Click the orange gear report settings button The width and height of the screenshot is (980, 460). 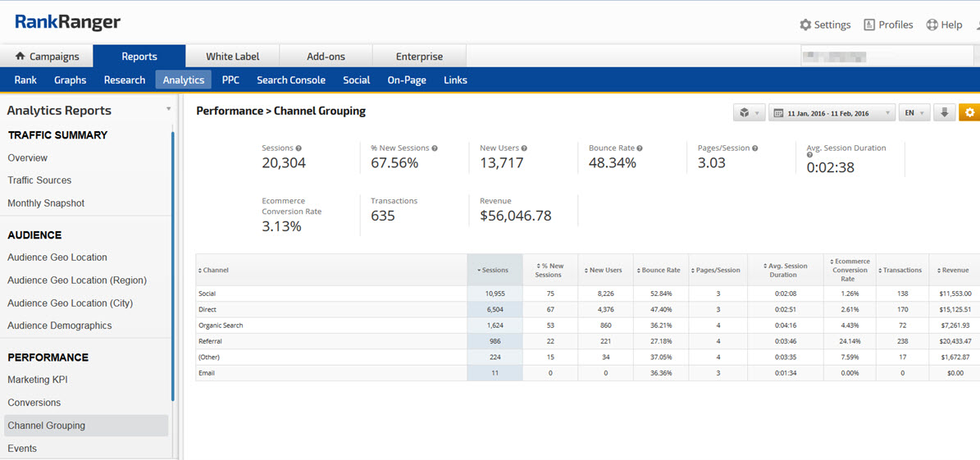point(969,113)
